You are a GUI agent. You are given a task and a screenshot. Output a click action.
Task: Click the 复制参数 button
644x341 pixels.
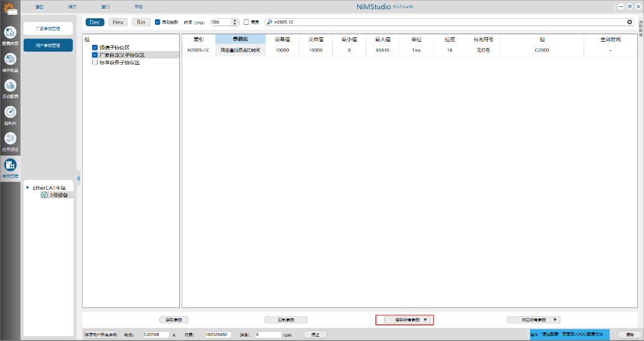coord(286,320)
